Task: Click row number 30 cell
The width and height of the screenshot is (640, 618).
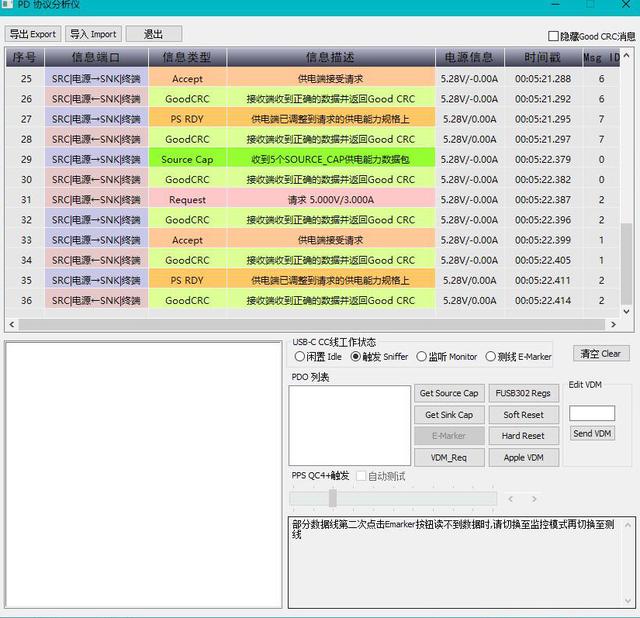Action: pyautogui.click(x=26, y=180)
